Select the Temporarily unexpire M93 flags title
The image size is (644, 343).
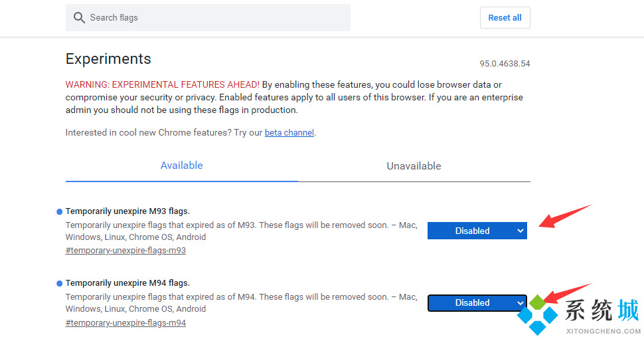127,211
